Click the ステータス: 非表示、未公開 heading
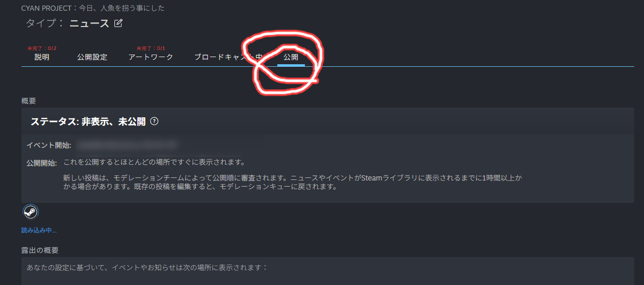The image size is (644, 285). click(88, 121)
